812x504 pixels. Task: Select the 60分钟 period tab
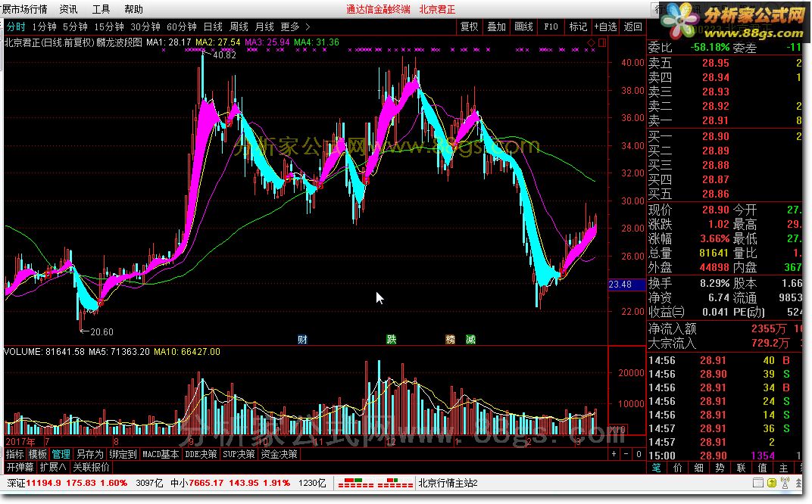coord(181,27)
